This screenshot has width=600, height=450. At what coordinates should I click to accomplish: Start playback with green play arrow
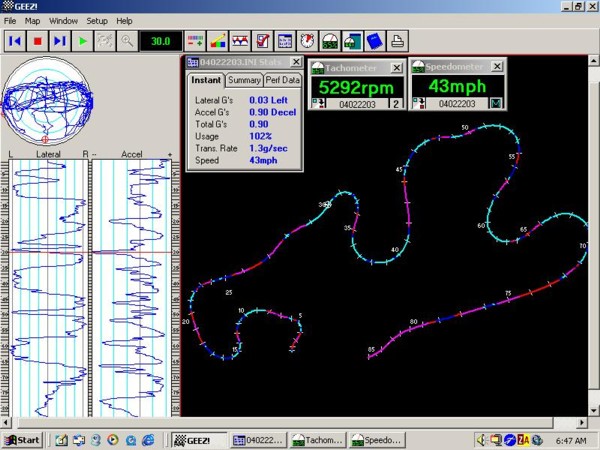[x=82, y=41]
